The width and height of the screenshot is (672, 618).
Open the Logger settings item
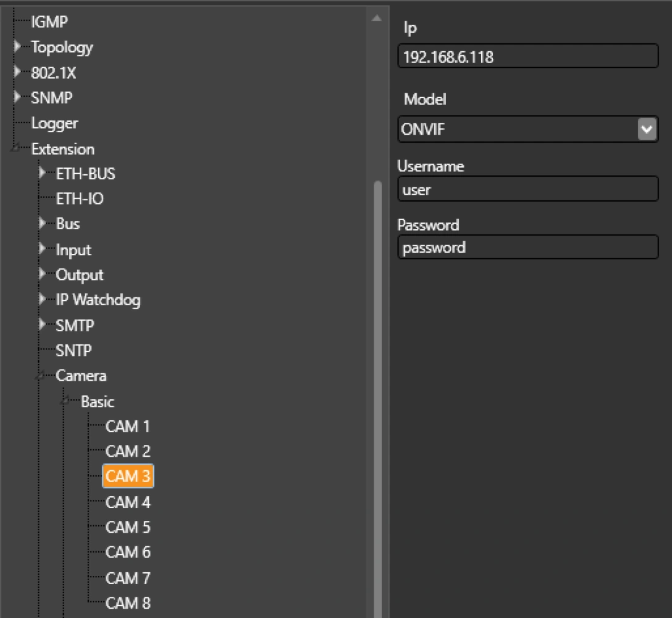pos(54,124)
